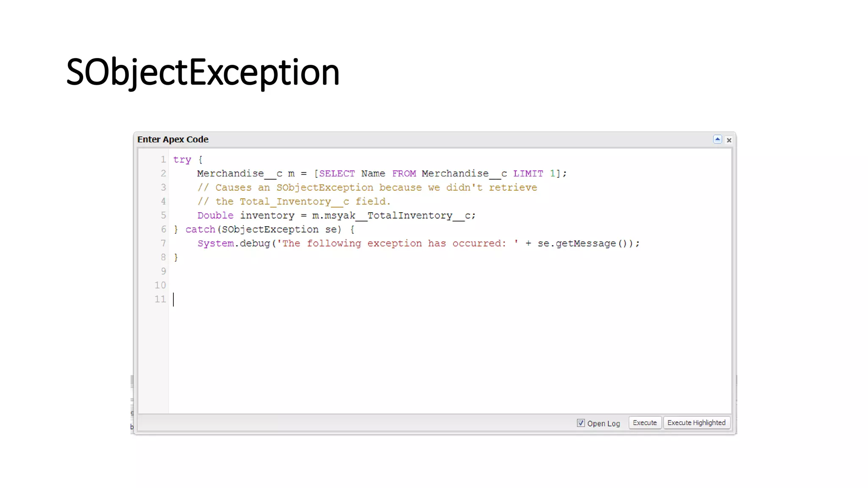Viewport: 868px width, 488px height.
Task: Click the 'try' keyword on line 1
Action: click(x=182, y=160)
